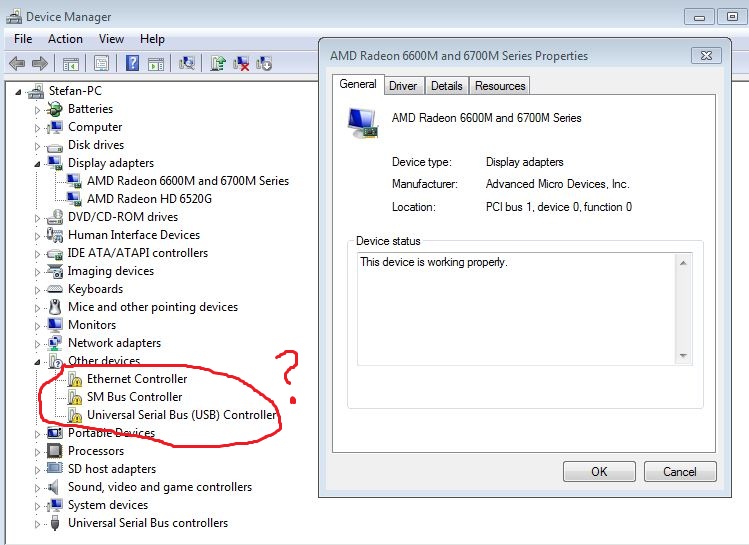Expand the Computer category
The width and height of the screenshot is (749, 545).
[37, 128]
